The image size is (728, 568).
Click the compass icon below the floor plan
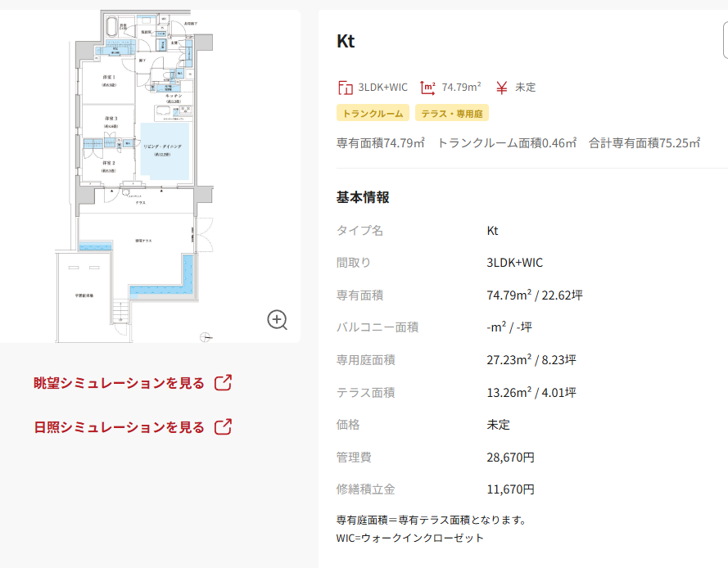(x=205, y=336)
